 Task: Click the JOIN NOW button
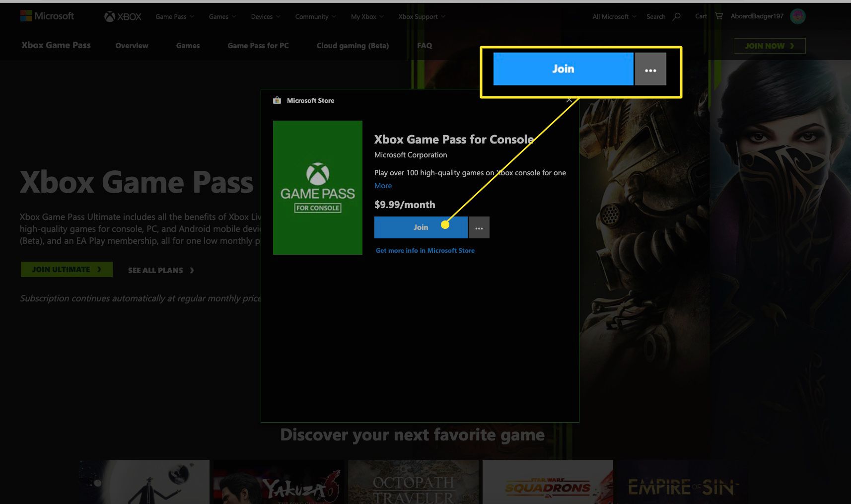(770, 46)
